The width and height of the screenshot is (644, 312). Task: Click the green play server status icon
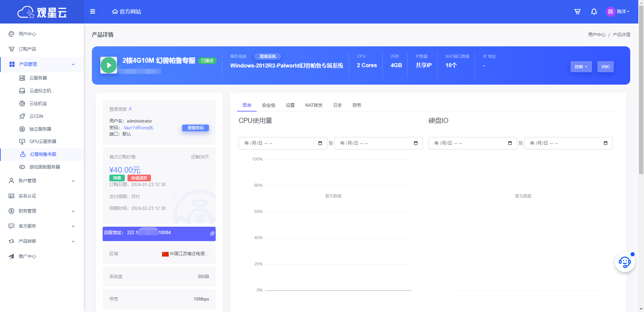(x=109, y=65)
